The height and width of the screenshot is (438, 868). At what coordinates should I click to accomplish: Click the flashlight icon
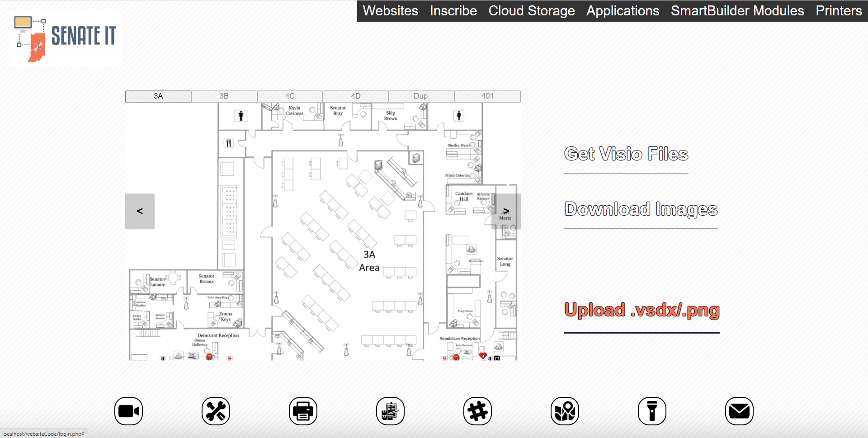[x=652, y=411]
